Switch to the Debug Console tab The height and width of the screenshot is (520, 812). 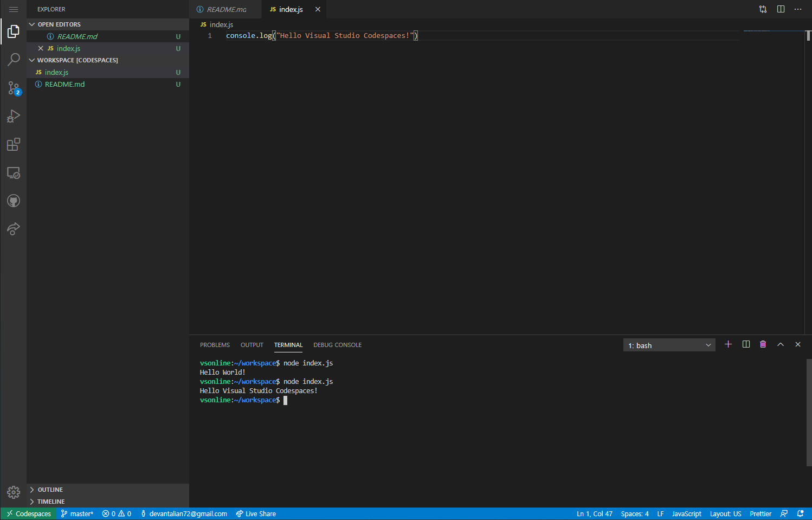coord(337,345)
